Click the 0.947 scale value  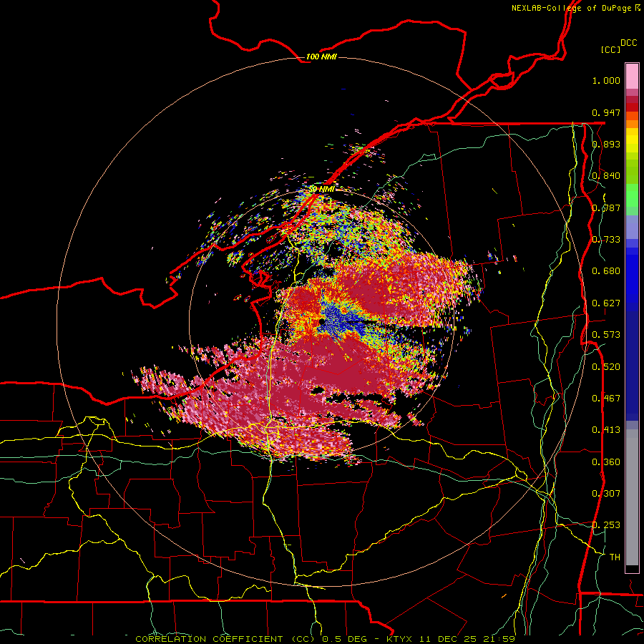(x=606, y=112)
